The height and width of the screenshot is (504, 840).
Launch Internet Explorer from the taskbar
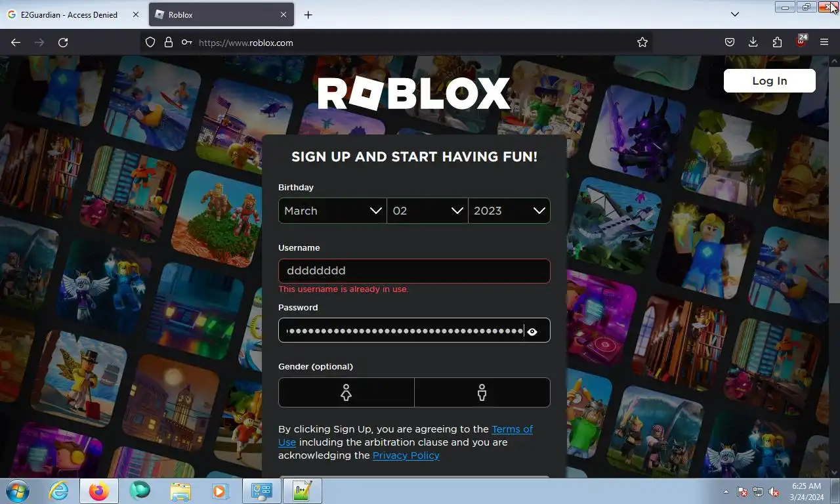click(59, 491)
